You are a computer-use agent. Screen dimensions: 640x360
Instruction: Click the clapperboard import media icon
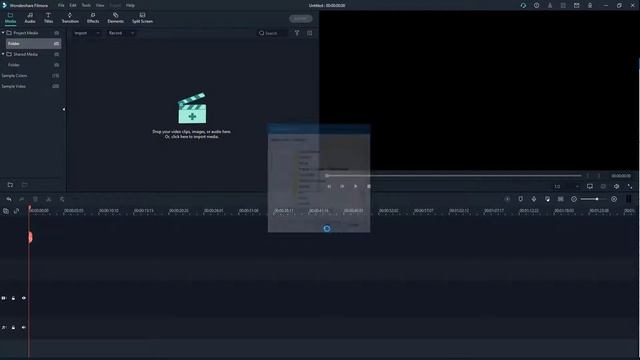click(x=192, y=108)
